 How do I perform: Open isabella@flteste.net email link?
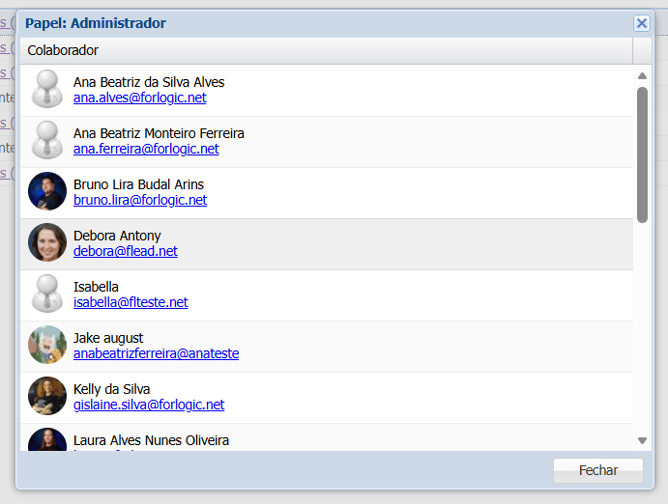[x=130, y=302]
